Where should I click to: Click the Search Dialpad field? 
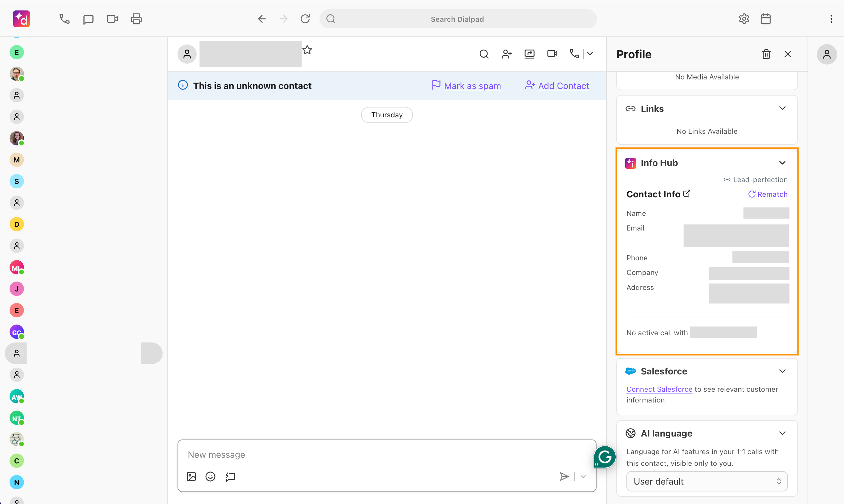click(x=458, y=19)
